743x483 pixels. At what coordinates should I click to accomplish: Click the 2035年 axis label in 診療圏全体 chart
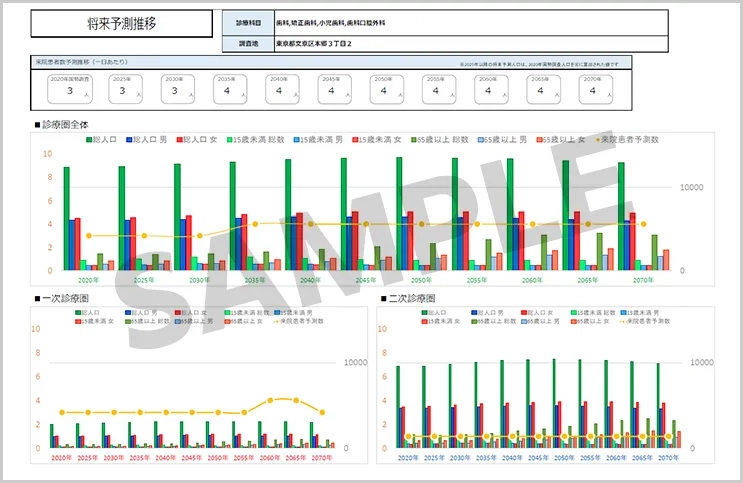tap(255, 280)
